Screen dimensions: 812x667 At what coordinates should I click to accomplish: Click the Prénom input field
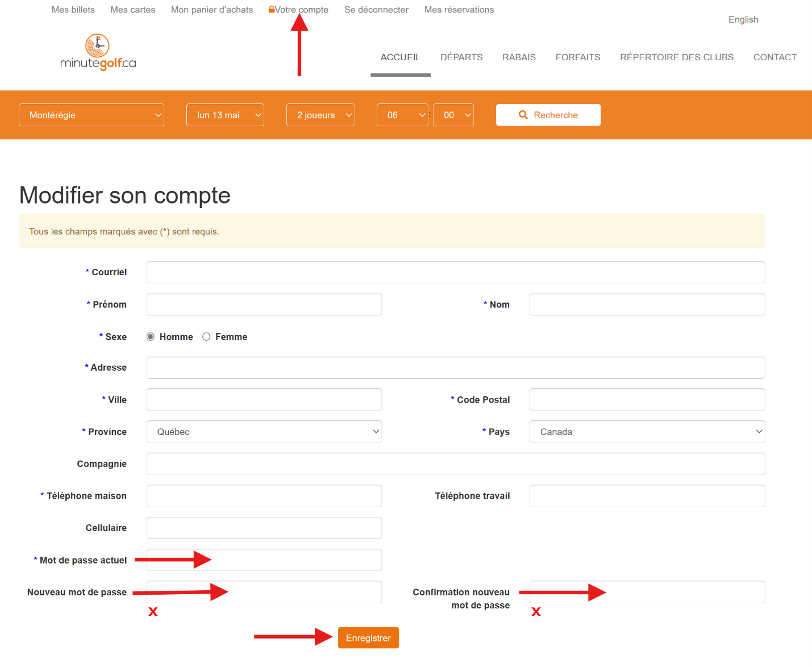click(264, 304)
